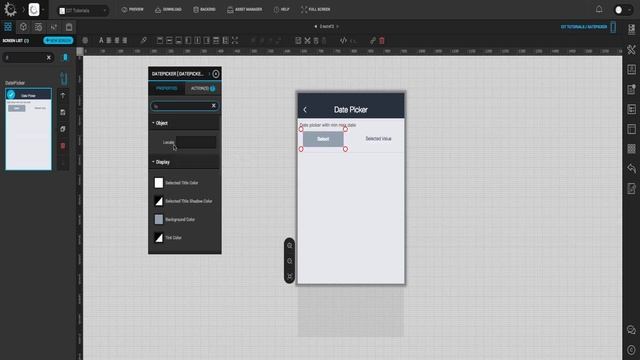Image resolution: width=640 pixels, height=360 pixels.
Task: Click the red delete screen icon
Action: pyautogui.click(x=63, y=146)
